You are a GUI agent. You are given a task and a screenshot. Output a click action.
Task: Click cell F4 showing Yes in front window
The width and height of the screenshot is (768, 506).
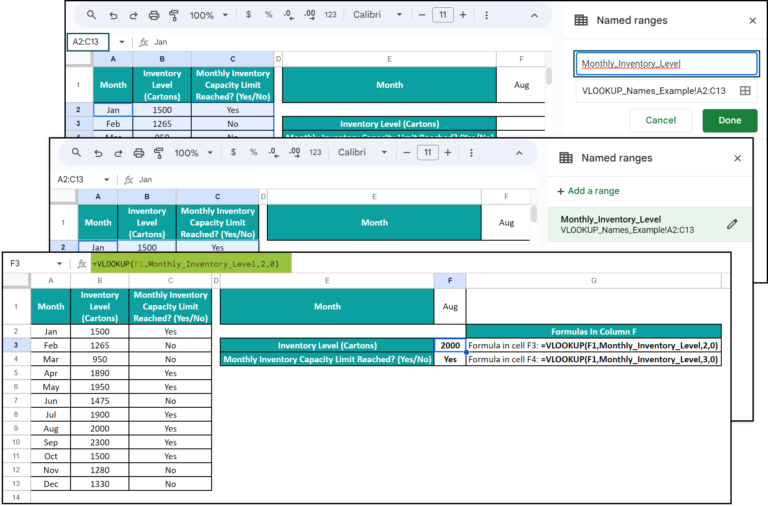pos(450,359)
